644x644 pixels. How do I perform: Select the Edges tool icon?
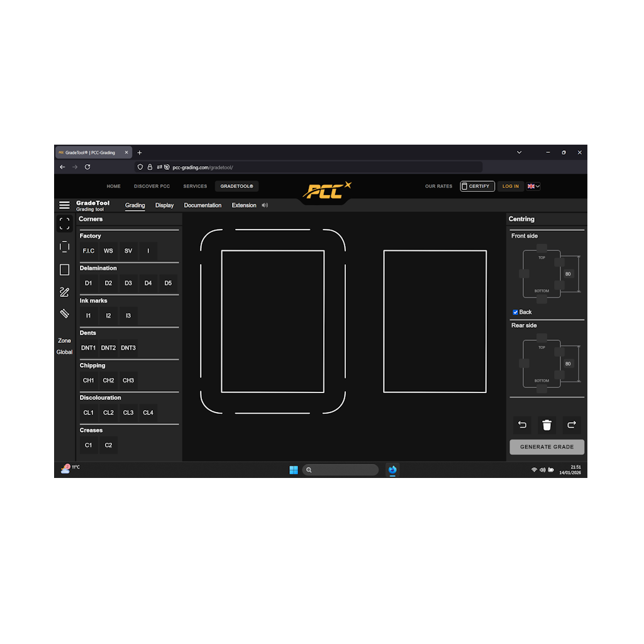(65, 247)
